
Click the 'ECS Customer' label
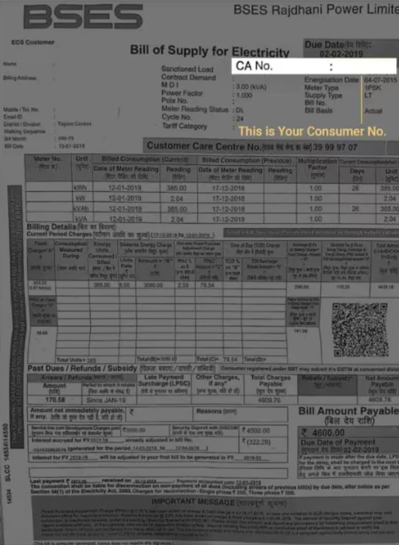pos(33,42)
